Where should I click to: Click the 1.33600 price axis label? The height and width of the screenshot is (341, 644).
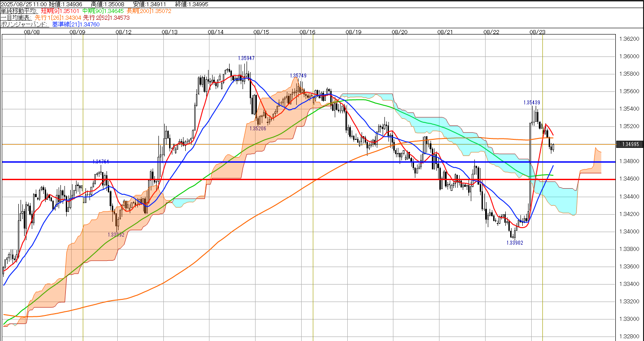tap(629, 267)
